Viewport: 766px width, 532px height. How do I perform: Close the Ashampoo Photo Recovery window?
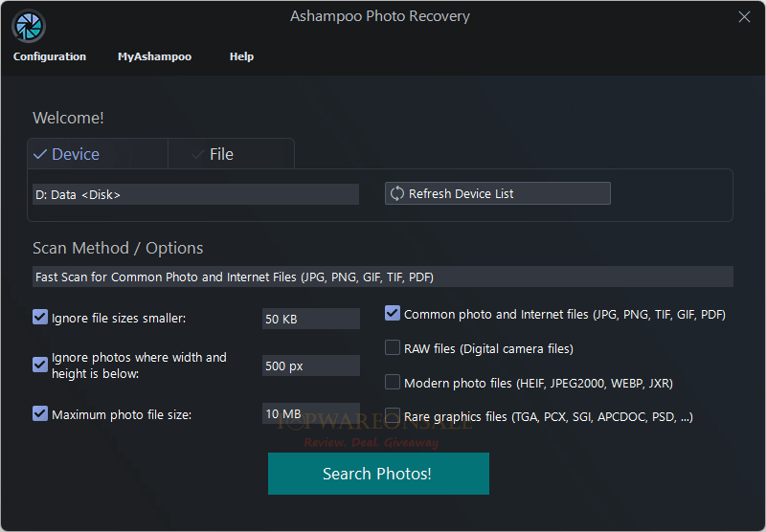744,17
